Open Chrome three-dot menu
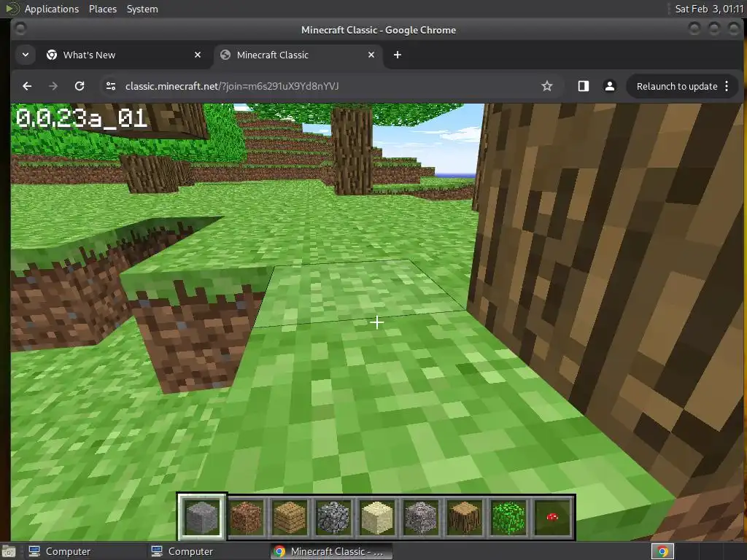747x560 pixels. [x=727, y=86]
